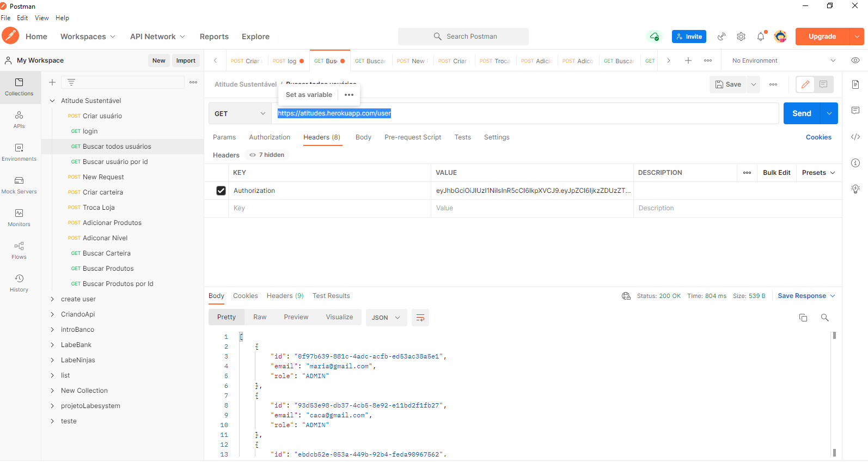Toggle the line wrap icon in response

click(x=420, y=318)
